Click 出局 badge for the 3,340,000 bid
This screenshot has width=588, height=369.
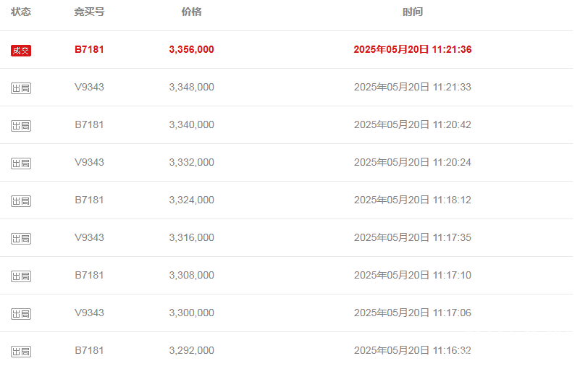(x=21, y=126)
